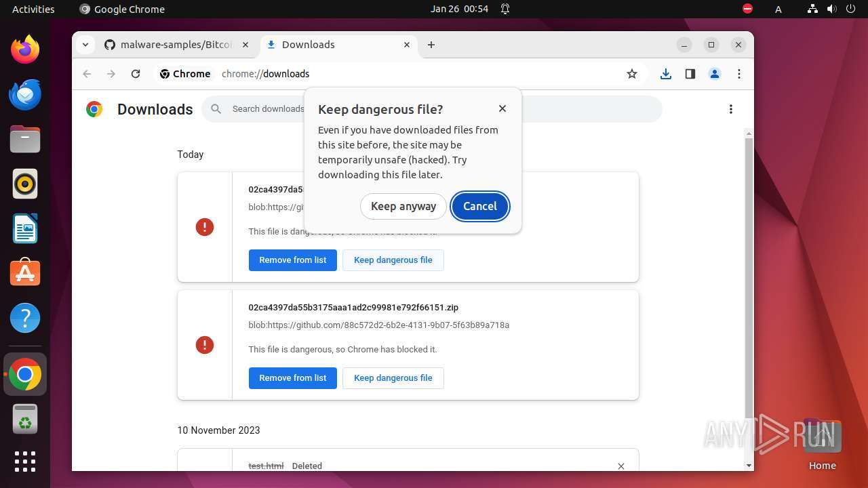Screen dimensions: 868x488
Task: Toggle the Chrome side panel icon
Action: (x=690, y=74)
